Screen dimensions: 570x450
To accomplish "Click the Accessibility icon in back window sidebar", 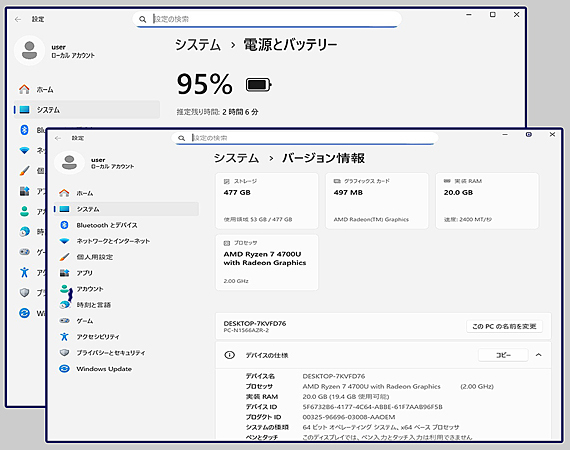I will coord(24,272).
